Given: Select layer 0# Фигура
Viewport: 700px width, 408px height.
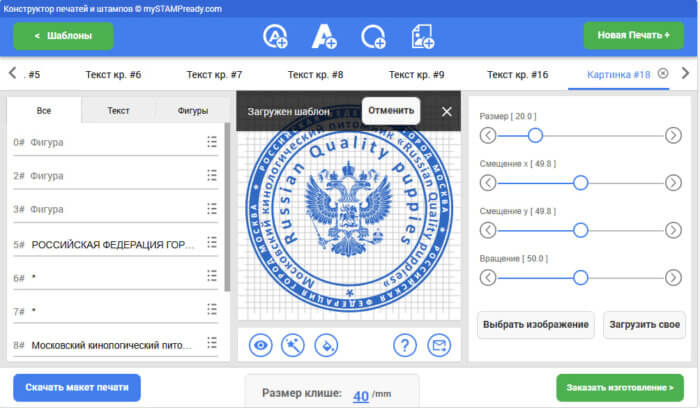Looking at the screenshot, I should point(115,142).
